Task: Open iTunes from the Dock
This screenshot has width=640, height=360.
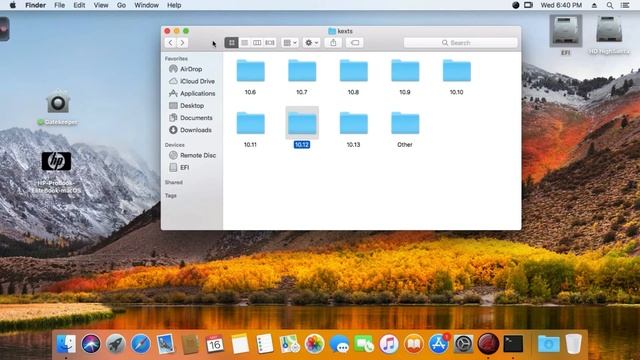Action: click(389, 344)
